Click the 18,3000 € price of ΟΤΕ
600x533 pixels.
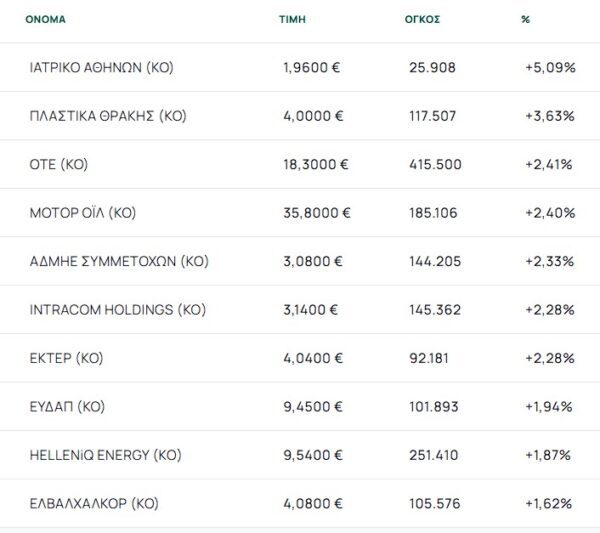click(316, 165)
